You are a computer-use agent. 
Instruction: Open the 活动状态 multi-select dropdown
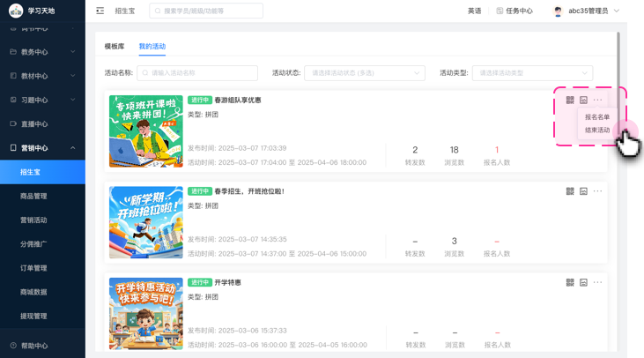tap(365, 73)
